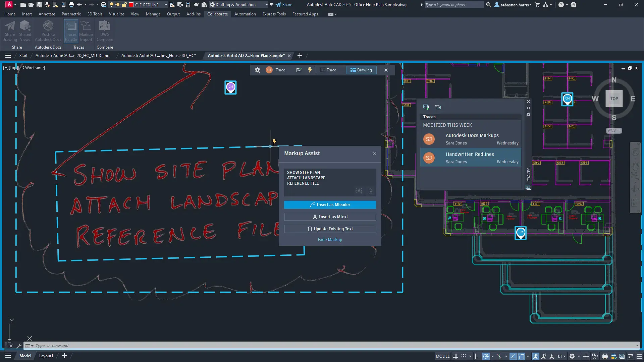Click the Fade Markup link
Screen dimensions: 644x362
pos(330,239)
